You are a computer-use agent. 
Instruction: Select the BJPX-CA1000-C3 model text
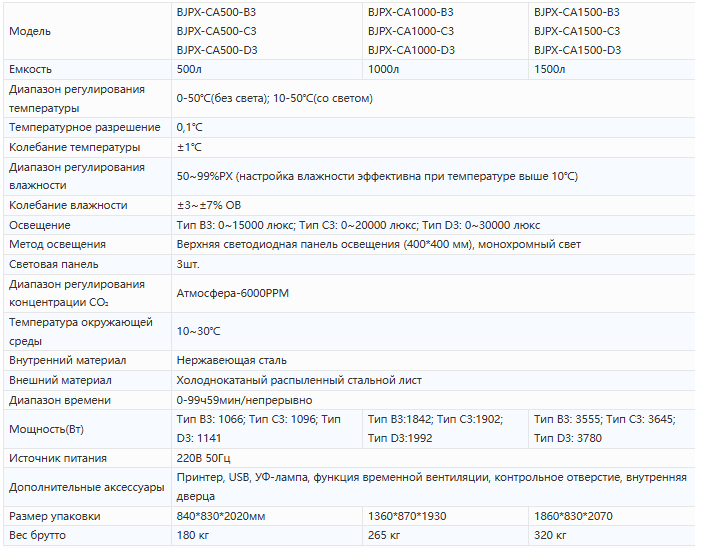[x=411, y=31]
